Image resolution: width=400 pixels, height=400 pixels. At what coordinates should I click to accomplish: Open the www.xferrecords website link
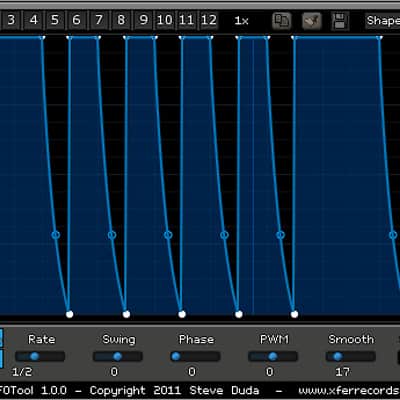click(349, 391)
